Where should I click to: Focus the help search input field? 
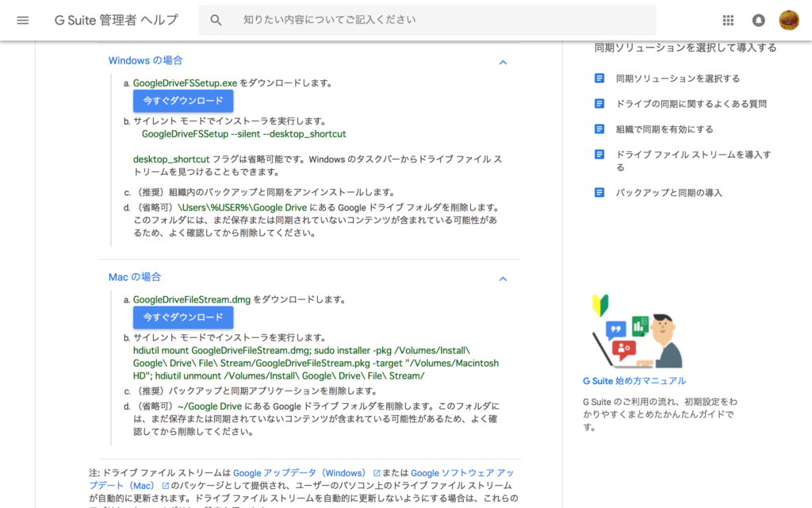click(427, 20)
